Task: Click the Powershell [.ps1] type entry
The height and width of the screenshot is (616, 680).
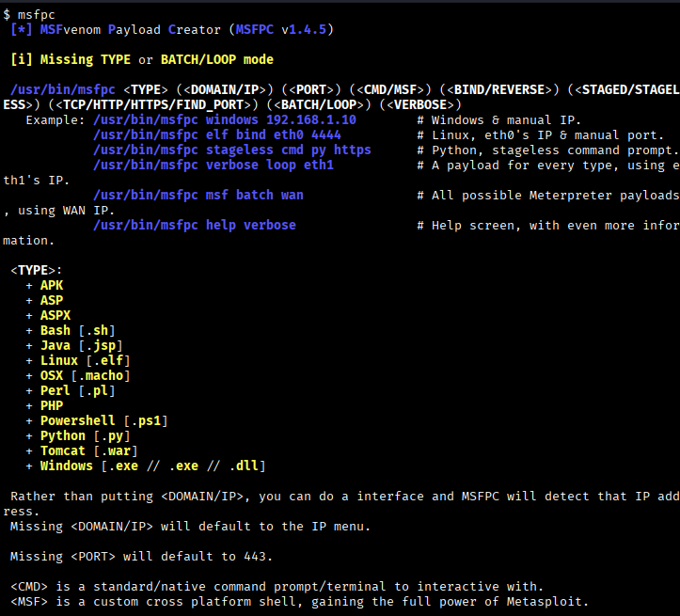Action: pyautogui.click(x=103, y=420)
